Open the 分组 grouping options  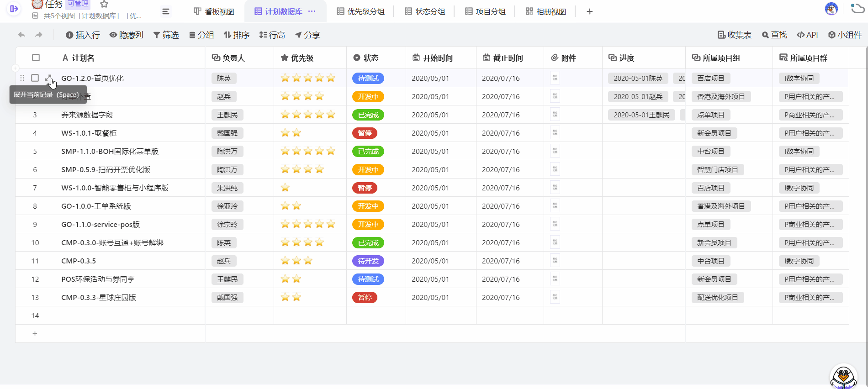[201, 35]
